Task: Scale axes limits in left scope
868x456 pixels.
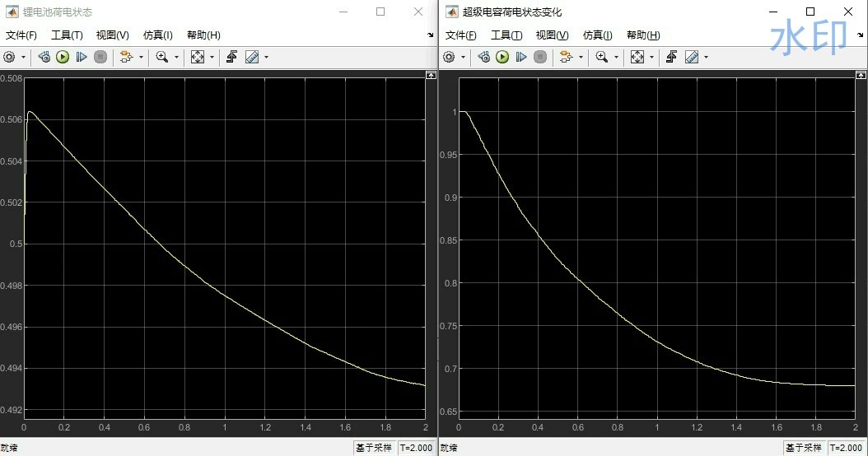Action: coord(198,57)
